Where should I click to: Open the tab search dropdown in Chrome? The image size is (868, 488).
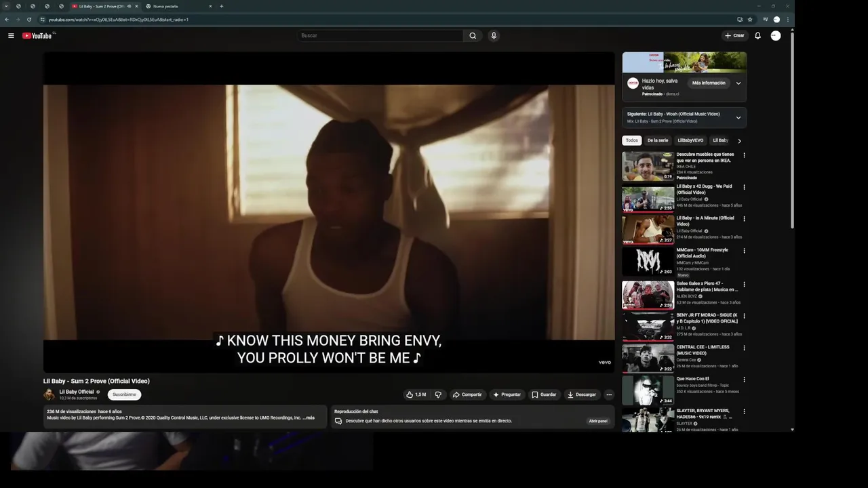[x=6, y=6]
